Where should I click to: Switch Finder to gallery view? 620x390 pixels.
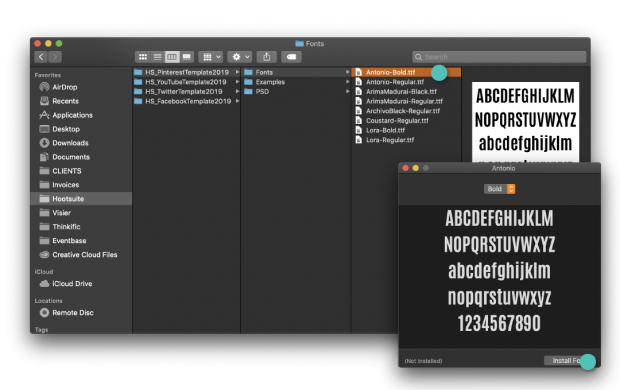(x=187, y=57)
